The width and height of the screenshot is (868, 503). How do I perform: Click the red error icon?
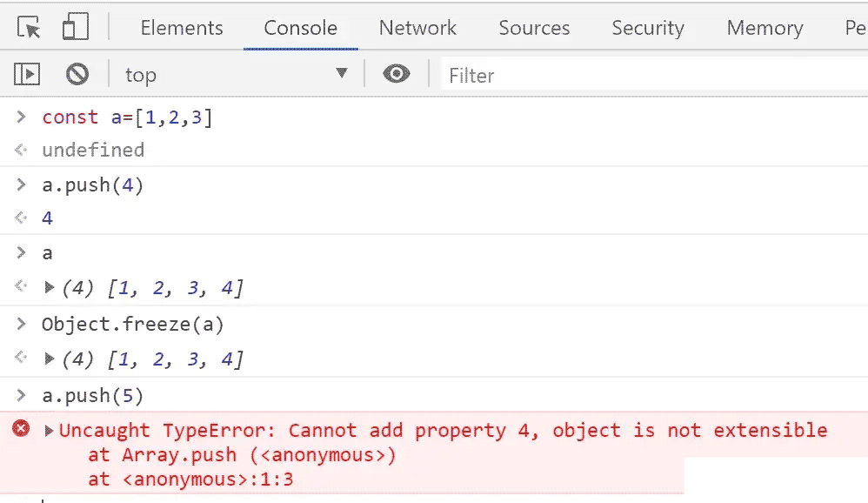[21, 428]
